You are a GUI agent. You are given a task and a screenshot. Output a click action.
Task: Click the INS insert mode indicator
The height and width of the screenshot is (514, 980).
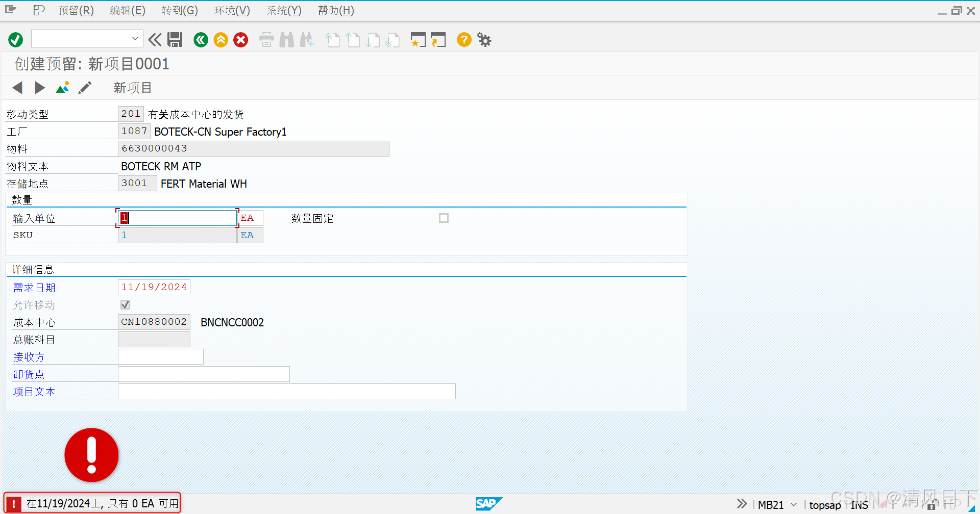point(860,505)
